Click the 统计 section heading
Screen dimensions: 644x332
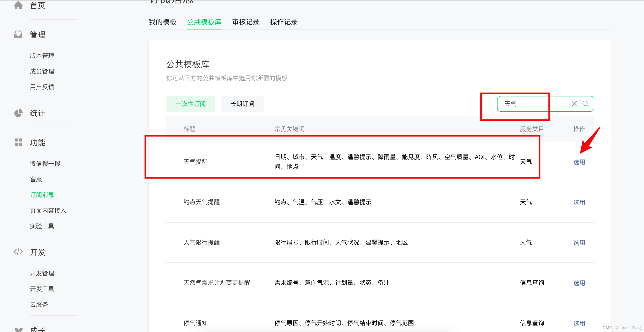click(x=37, y=113)
